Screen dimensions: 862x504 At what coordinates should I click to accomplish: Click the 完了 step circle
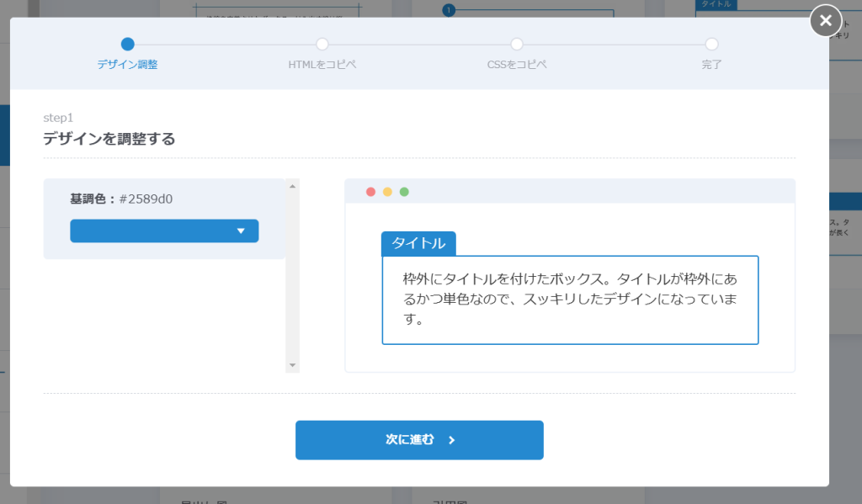pyautogui.click(x=711, y=44)
